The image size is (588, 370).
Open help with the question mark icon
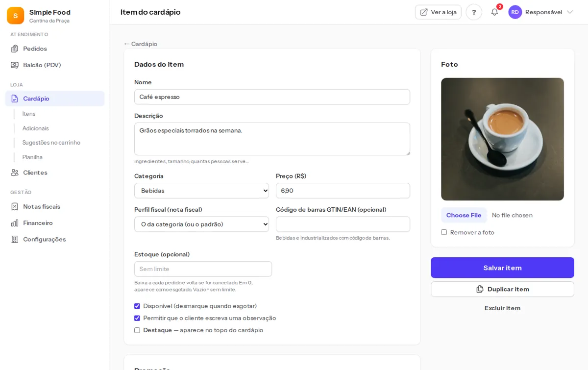click(x=474, y=12)
